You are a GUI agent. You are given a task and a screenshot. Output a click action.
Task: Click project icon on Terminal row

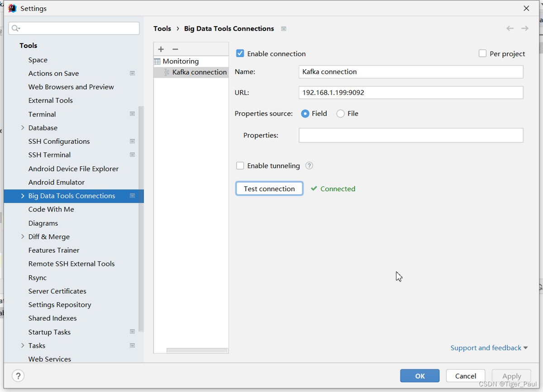click(x=132, y=114)
